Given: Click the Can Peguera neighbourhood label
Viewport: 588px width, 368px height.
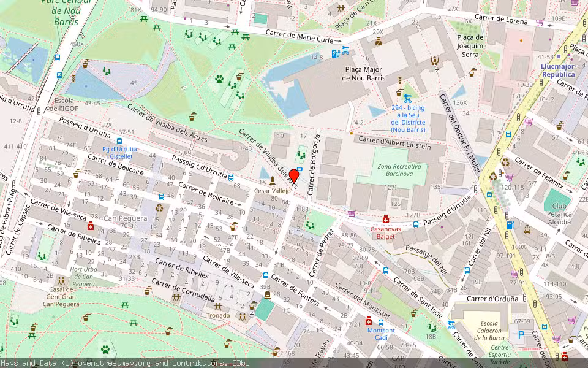Looking at the screenshot, I should 125,218.
